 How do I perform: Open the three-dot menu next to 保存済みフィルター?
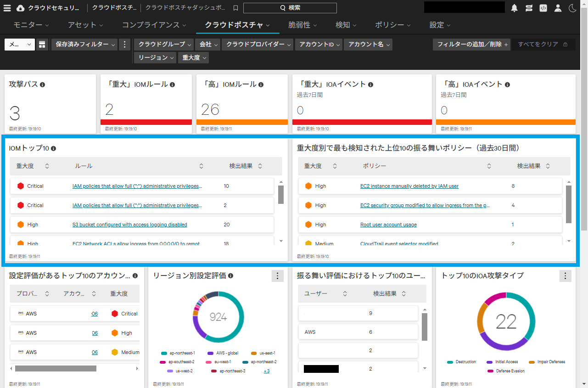pyautogui.click(x=125, y=45)
